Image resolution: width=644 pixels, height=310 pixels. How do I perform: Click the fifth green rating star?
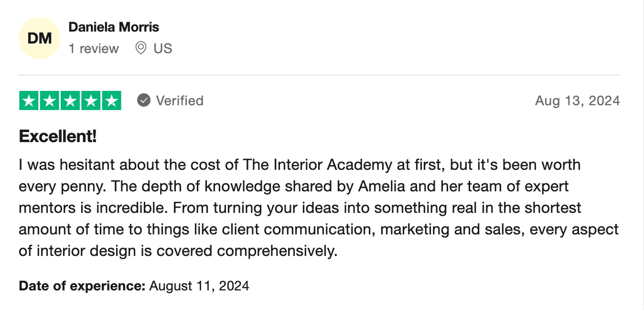point(111,100)
